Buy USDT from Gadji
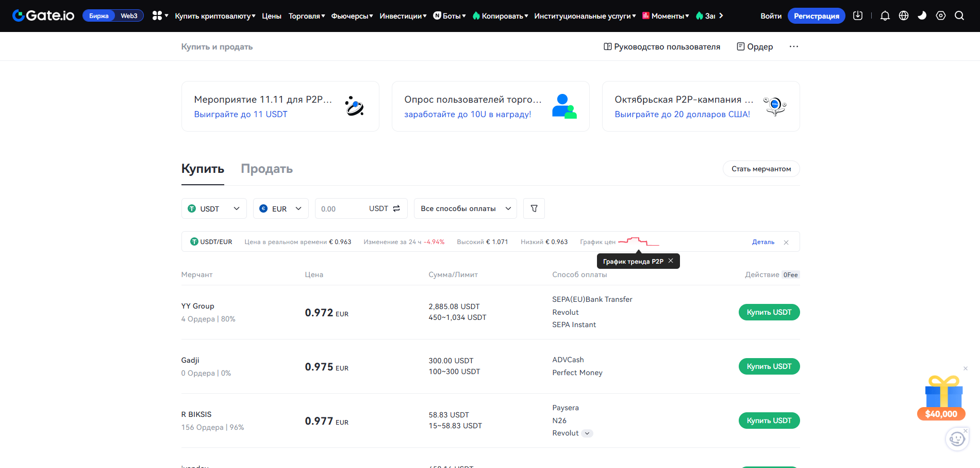 [769, 366]
